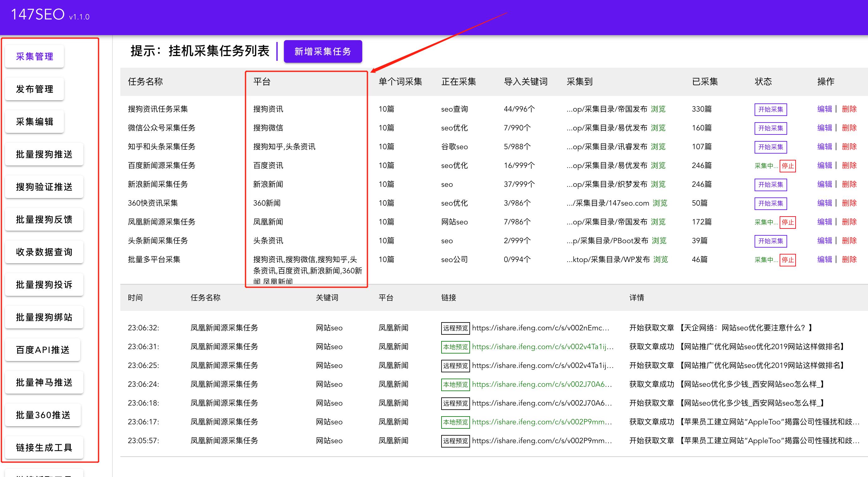Image resolution: width=868 pixels, height=477 pixels.
Task: Open 批量搜狗投诉 sidebar item
Action: pyautogui.click(x=44, y=285)
